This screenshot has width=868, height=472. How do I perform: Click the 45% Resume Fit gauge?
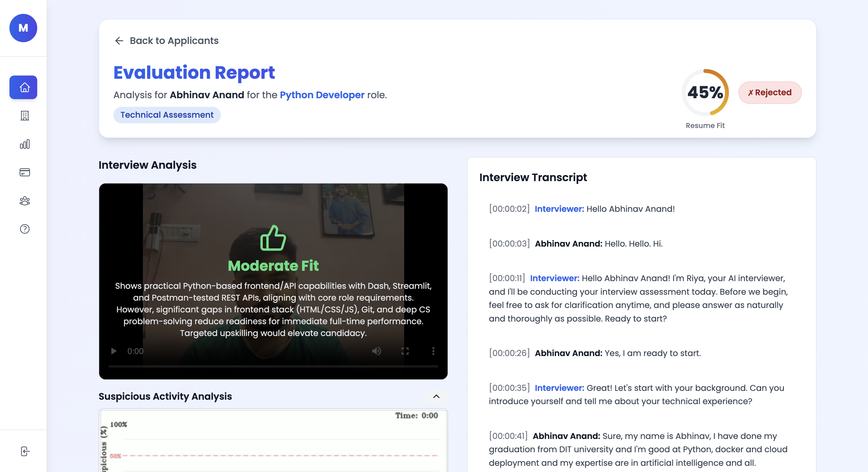click(705, 93)
